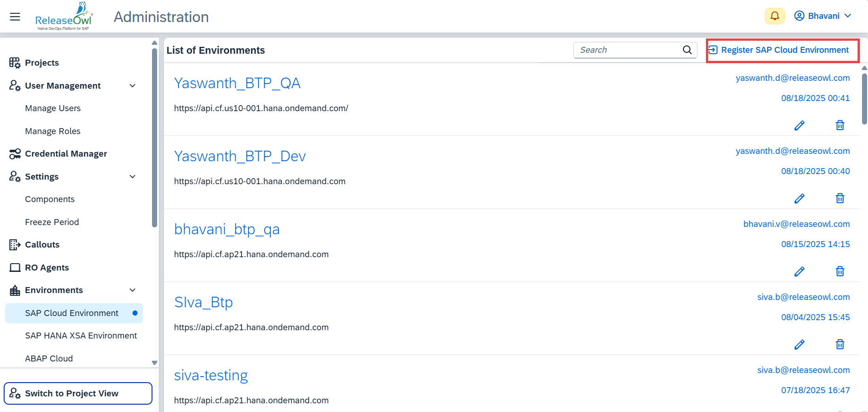Open the siva-testing environment title
The height and width of the screenshot is (412, 868).
click(x=211, y=375)
